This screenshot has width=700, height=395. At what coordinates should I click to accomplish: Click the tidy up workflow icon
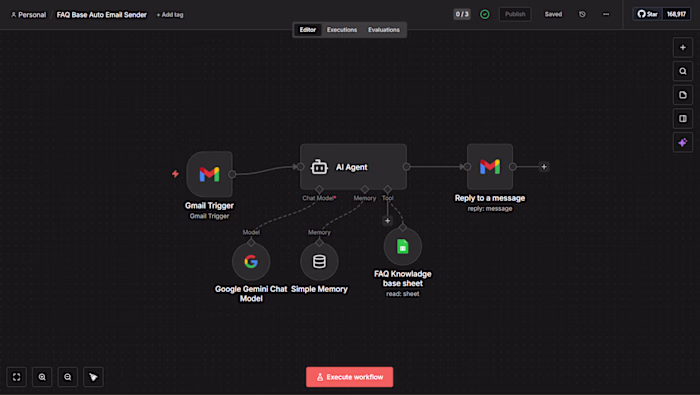[x=93, y=377]
